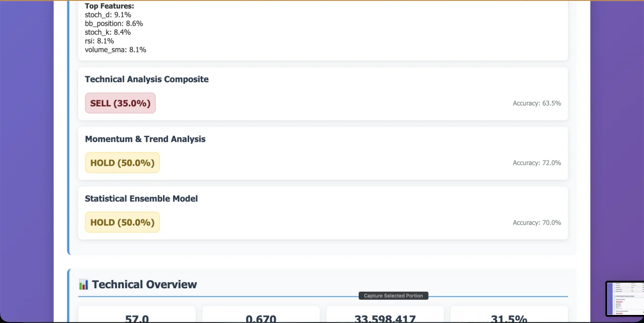Screen dimensions: 644x323
Task: Click the Accuracy: 72.0% label
Action: pos(537,163)
